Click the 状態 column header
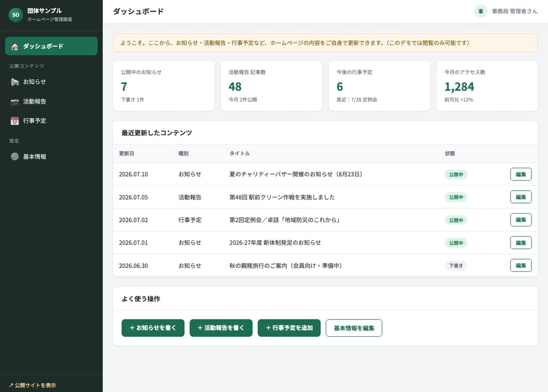The image size is (548, 392). (450, 153)
